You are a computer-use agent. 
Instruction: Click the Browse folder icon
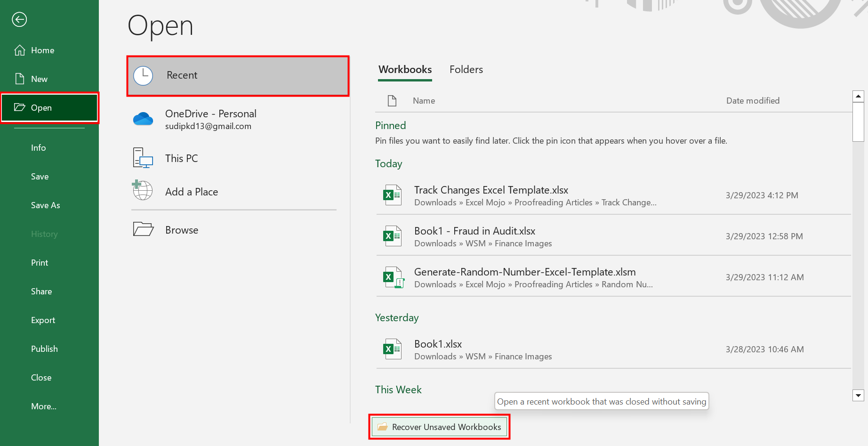point(143,229)
